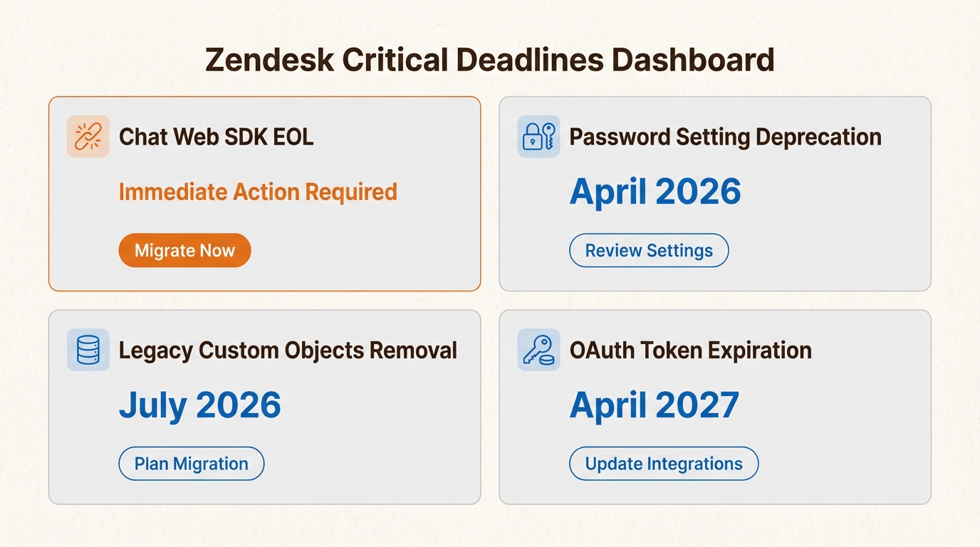The height and width of the screenshot is (547, 980).
Task: Select the April 2027 deadline date
Action: (x=655, y=405)
